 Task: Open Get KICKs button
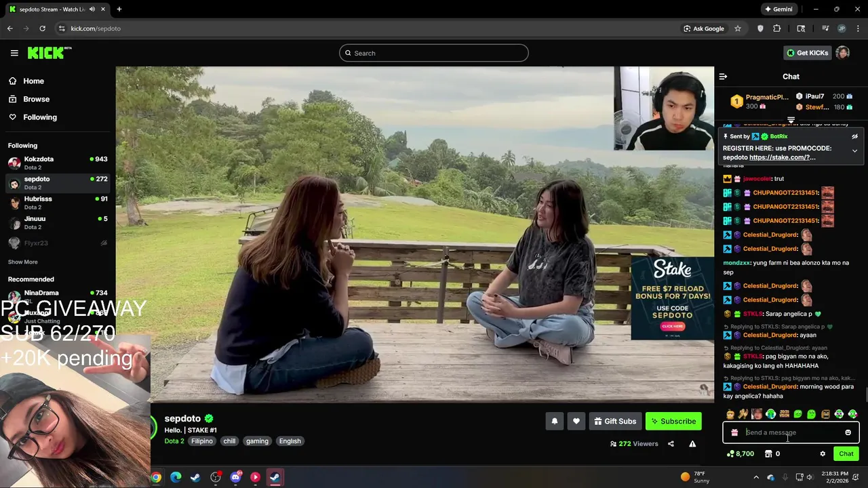coord(808,53)
